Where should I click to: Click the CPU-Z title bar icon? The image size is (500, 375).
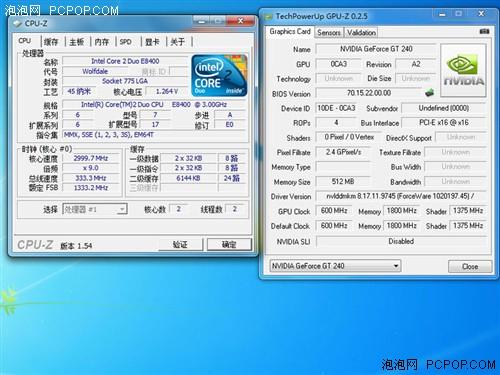[x=17, y=24]
